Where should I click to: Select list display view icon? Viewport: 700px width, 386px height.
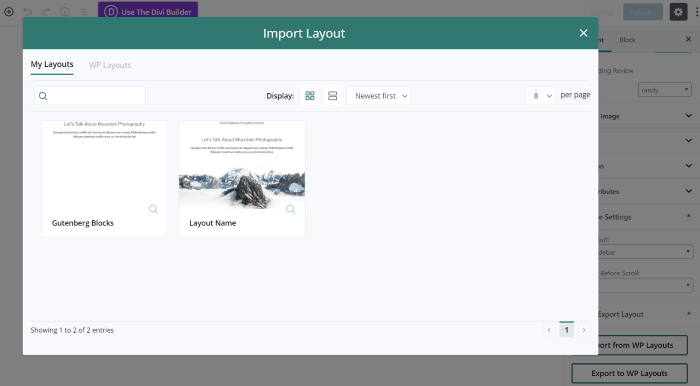(x=333, y=96)
